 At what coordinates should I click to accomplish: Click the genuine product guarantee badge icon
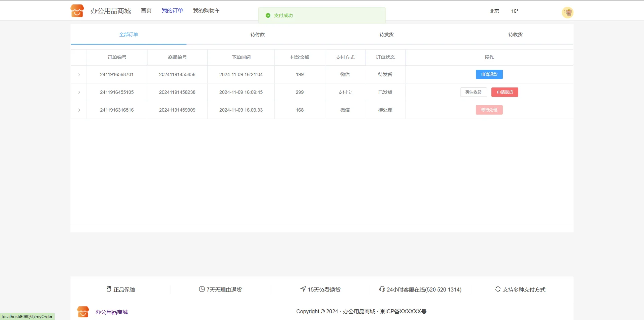tap(109, 289)
